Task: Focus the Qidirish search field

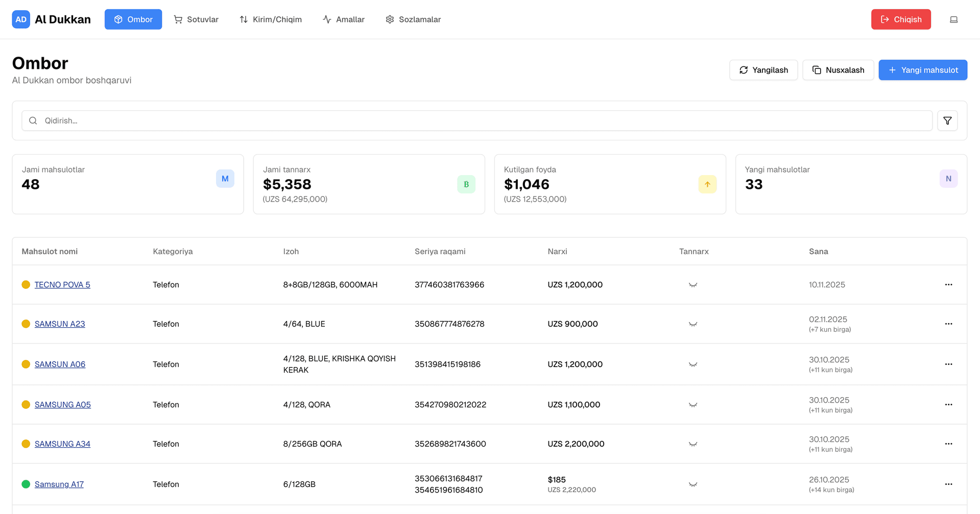Action: pyautogui.click(x=480, y=120)
